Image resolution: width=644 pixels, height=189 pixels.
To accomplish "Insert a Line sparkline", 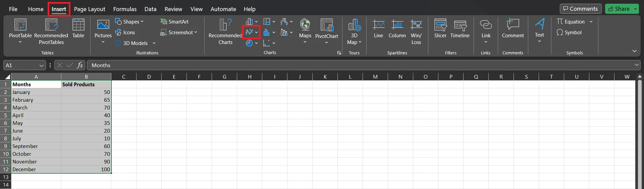I will (x=378, y=29).
